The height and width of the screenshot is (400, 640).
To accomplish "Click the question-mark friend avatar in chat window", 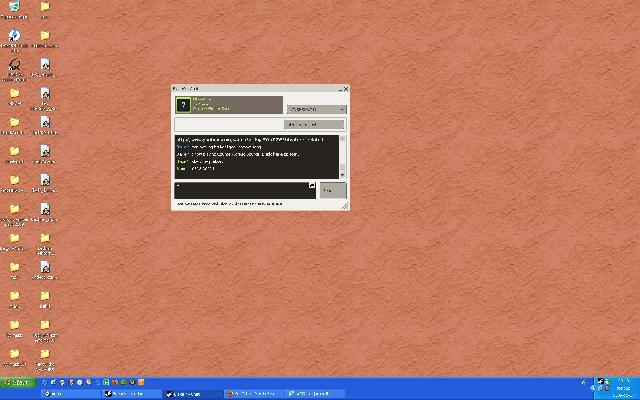I will [x=183, y=105].
